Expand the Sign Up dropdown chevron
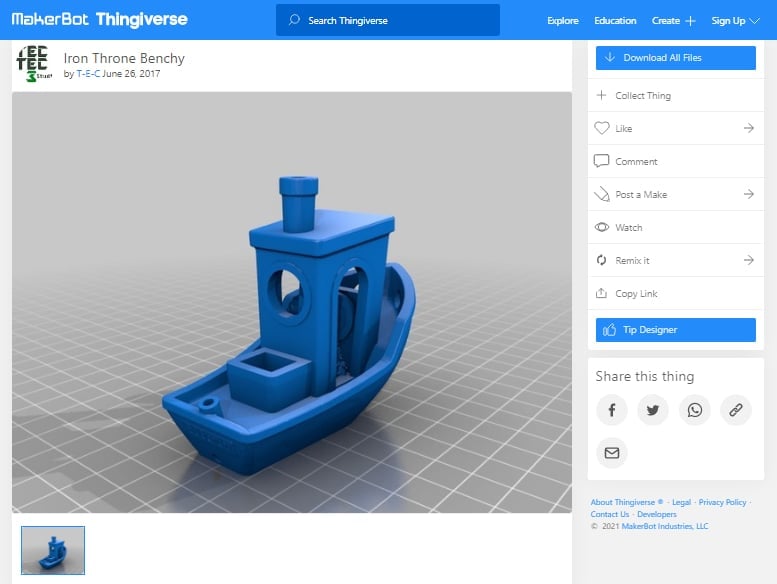777x584 pixels. tap(754, 21)
